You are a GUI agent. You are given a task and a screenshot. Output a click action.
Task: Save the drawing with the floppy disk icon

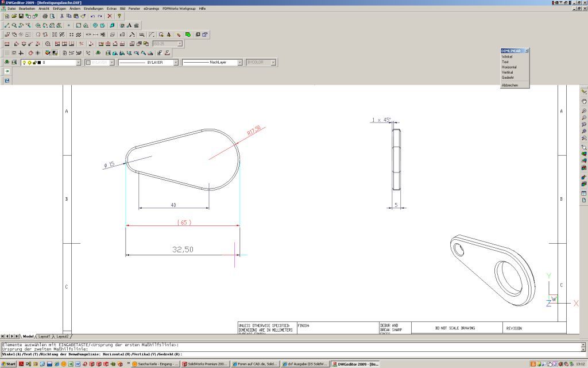pos(21,16)
